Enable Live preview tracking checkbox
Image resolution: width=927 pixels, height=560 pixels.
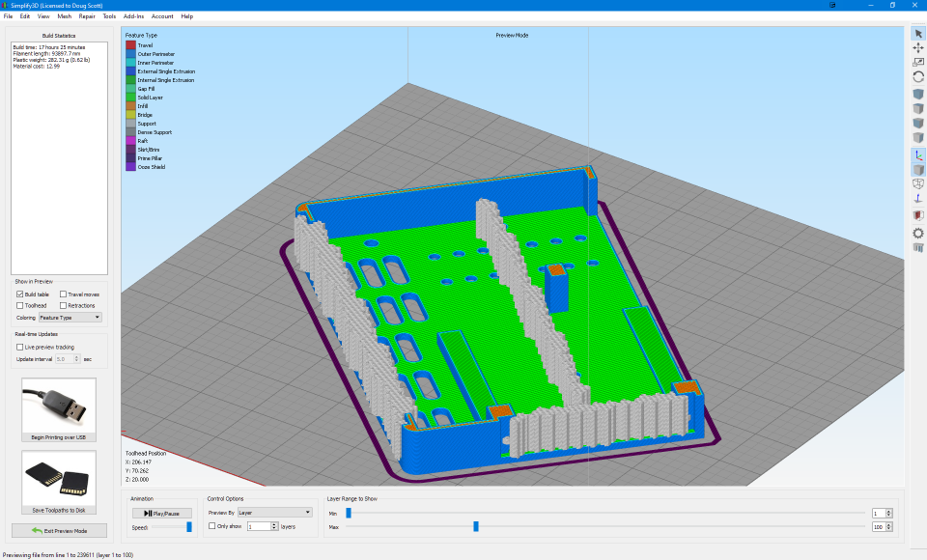click(x=19, y=348)
